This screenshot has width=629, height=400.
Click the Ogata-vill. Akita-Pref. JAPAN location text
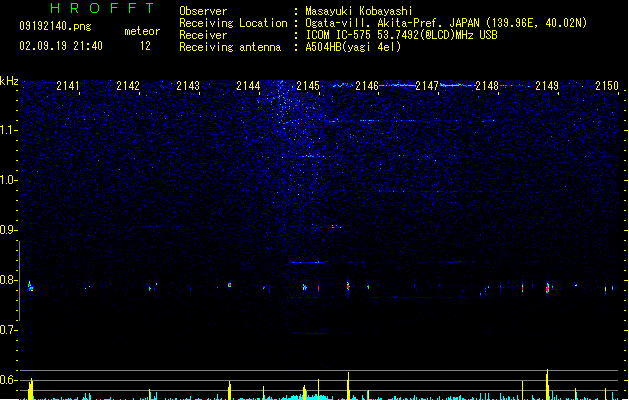coord(446,23)
